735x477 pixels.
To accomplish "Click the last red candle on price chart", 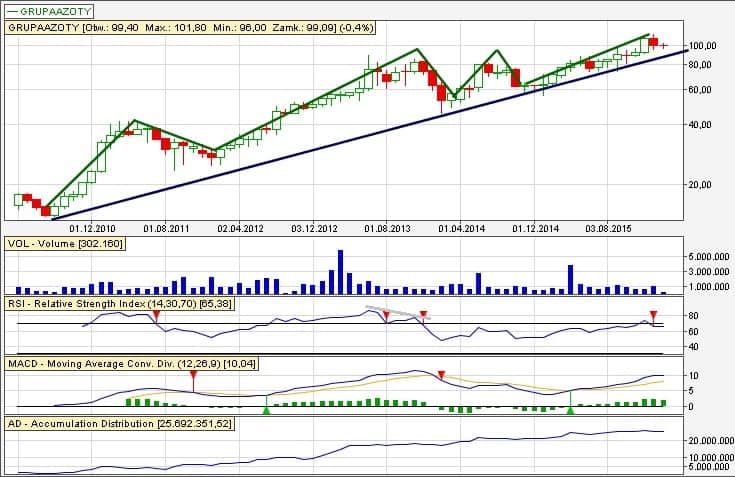I will coord(653,42).
